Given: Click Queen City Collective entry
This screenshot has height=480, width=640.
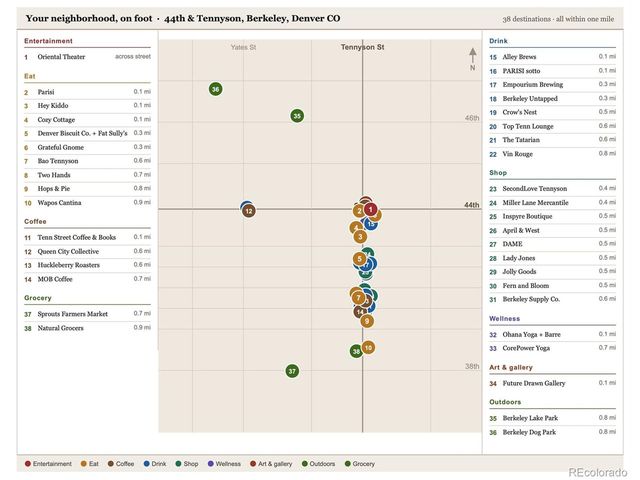Looking at the screenshot, I should coord(87,251).
